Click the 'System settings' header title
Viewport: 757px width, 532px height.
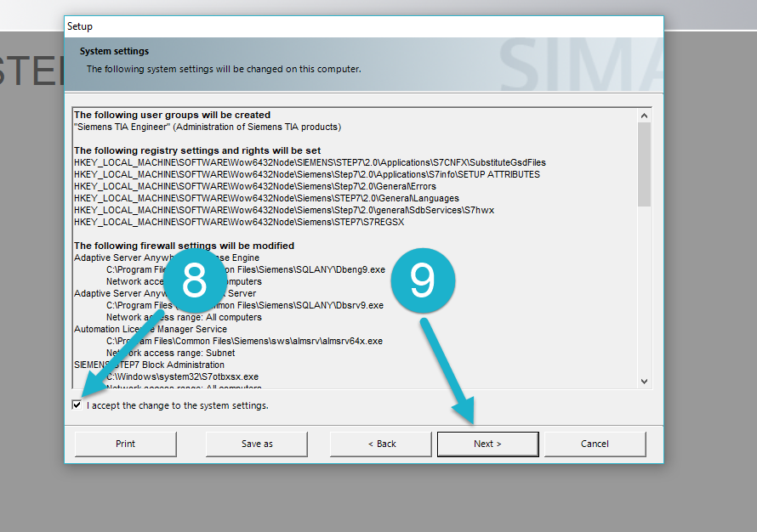pyautogui.click(x=115, y=51)
